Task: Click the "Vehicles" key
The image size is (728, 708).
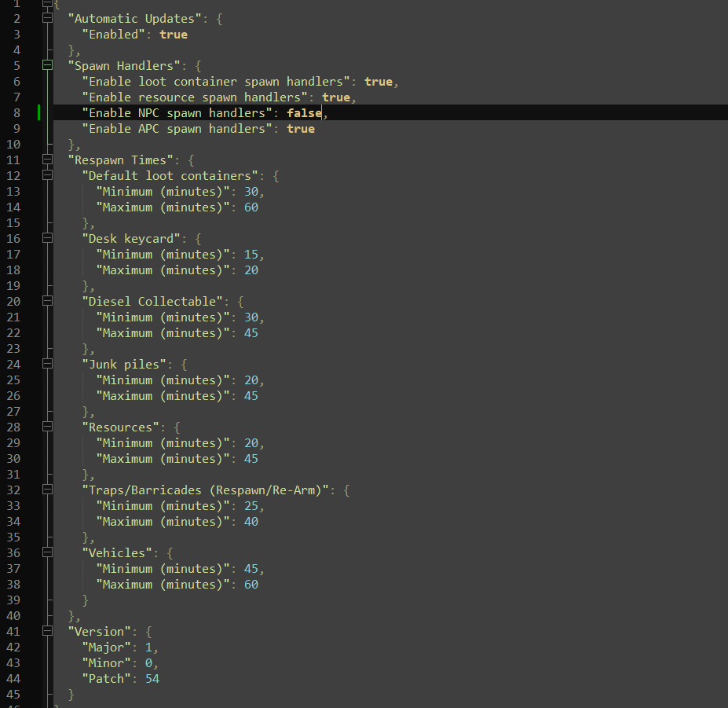Action: [x=117, y=553]
